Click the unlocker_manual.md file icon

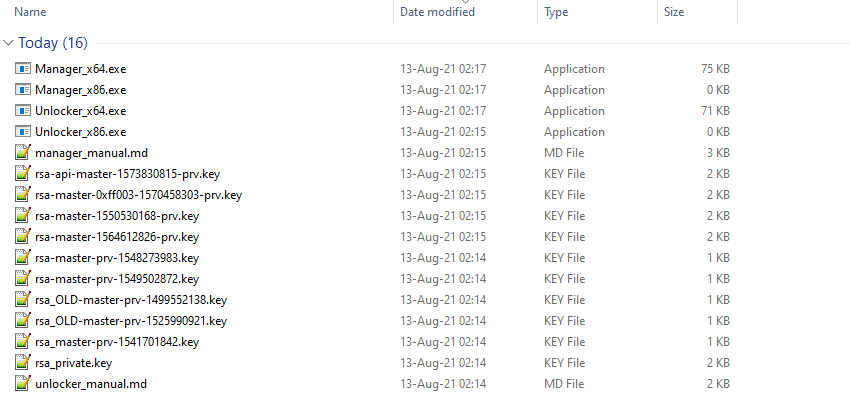[x=24, y=384]
